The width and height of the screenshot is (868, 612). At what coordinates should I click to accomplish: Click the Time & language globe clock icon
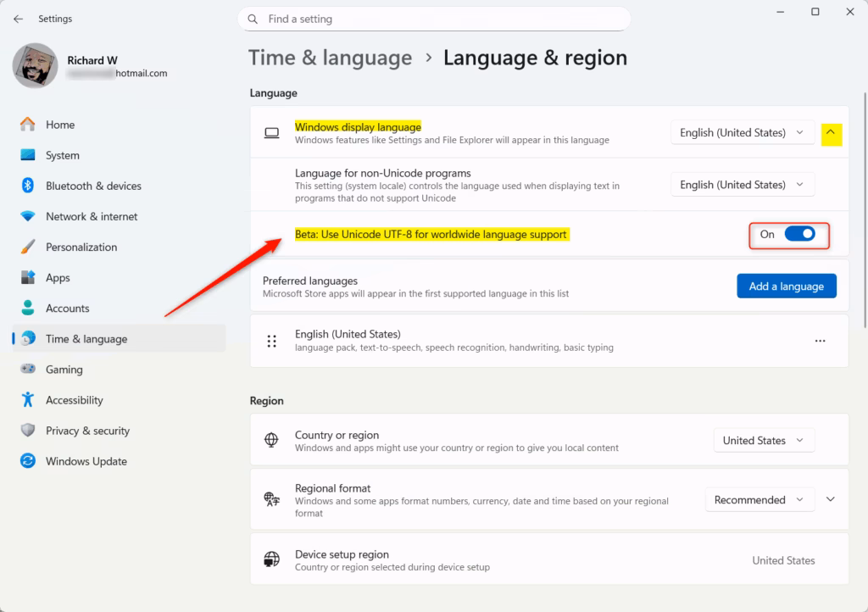pos(27,338)
